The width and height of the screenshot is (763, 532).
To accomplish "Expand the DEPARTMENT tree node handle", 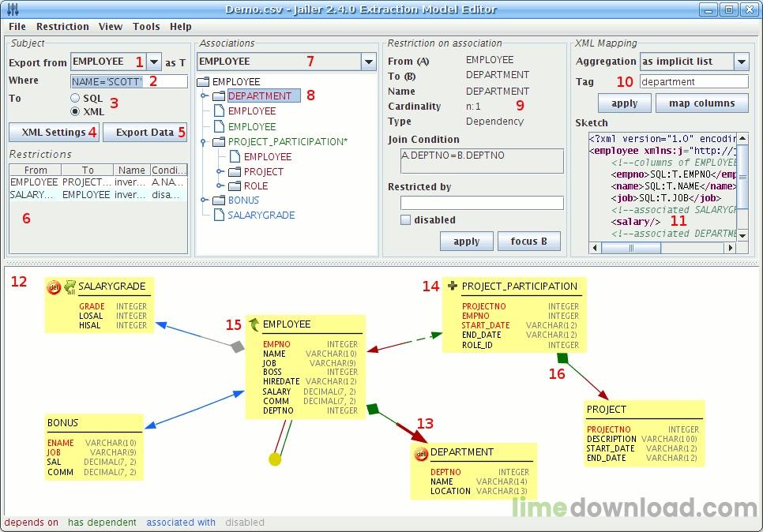I will coord(205,96).
